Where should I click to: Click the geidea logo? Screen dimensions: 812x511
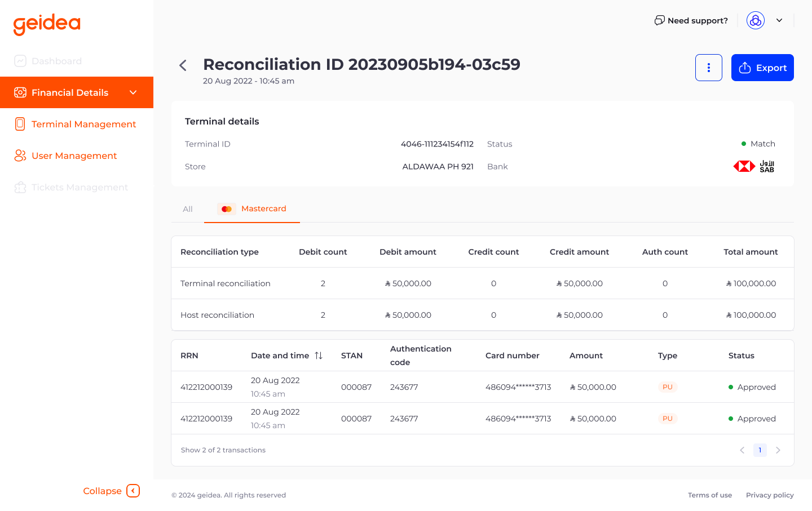click(47, 24)
